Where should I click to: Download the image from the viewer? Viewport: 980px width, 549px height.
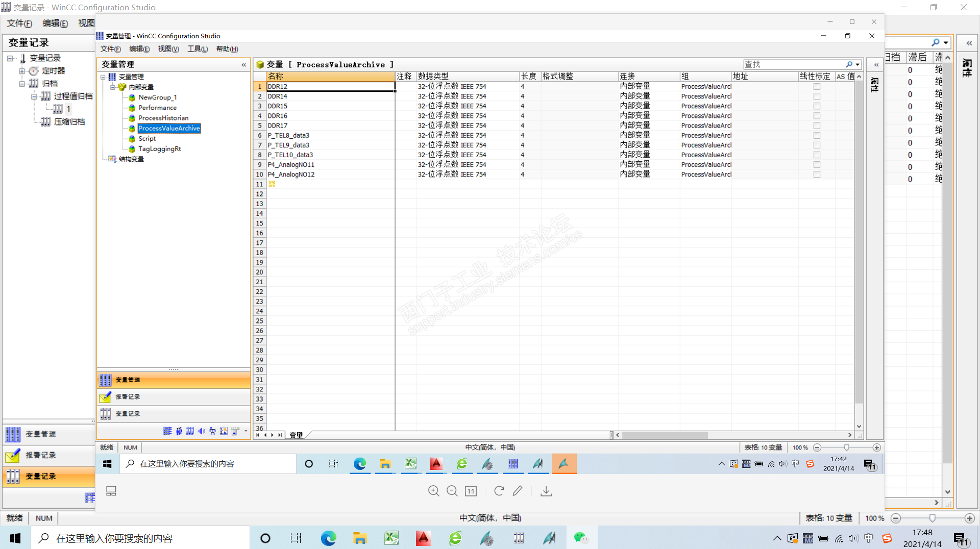546,491
